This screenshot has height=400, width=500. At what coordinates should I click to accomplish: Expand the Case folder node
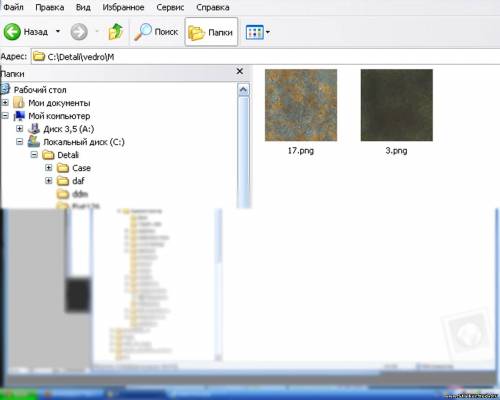point(49,168)
